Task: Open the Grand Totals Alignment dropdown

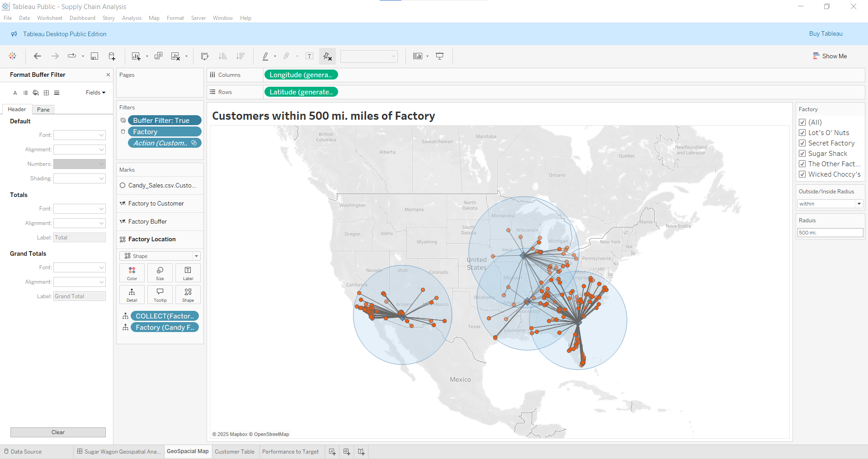Action: [x=80, y=282]
